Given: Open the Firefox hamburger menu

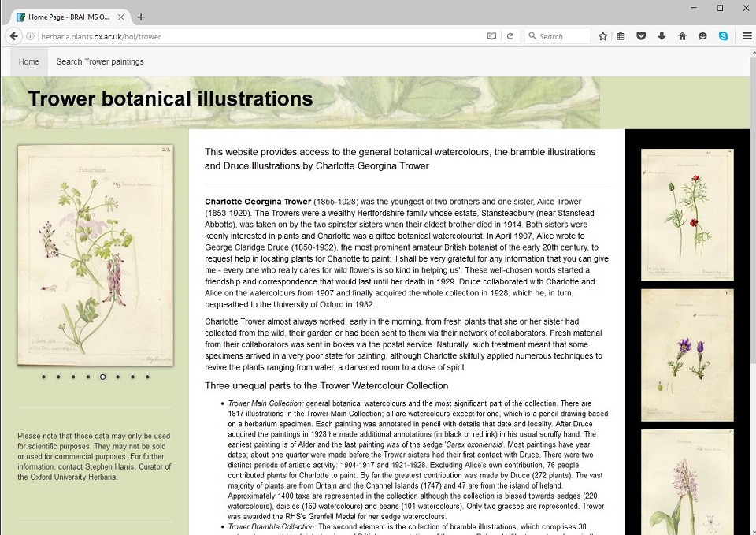Looking at the screenshot, I should pyautogui.click(x=747, y=36).
